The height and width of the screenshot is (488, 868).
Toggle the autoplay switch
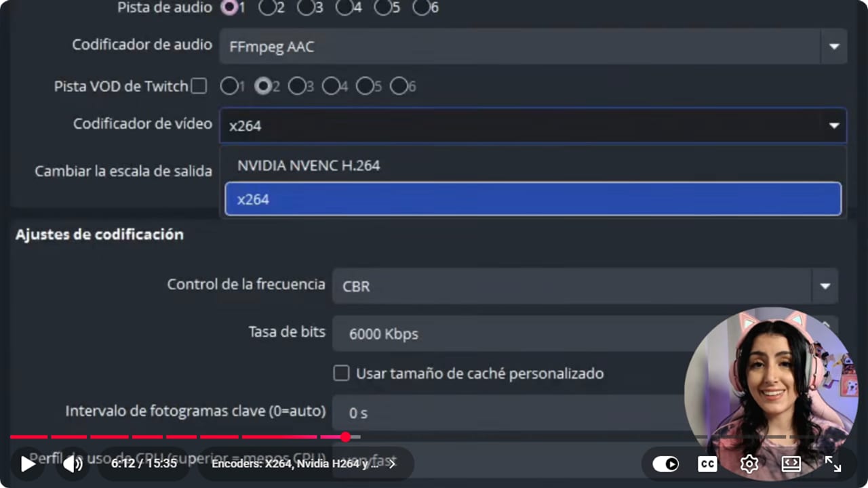pyautogui.click(x=665, y=464)
